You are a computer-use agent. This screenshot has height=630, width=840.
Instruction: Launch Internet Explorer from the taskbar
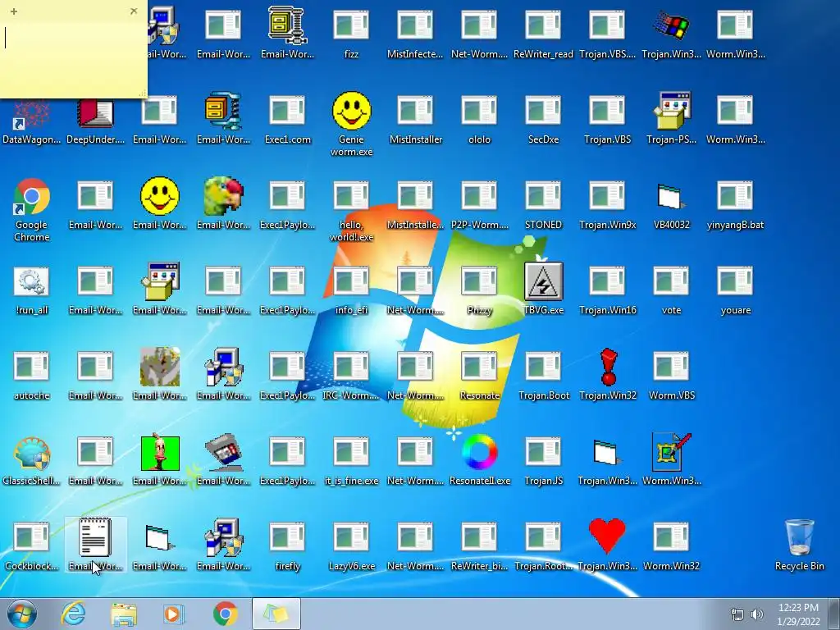(x=73, y=614)
